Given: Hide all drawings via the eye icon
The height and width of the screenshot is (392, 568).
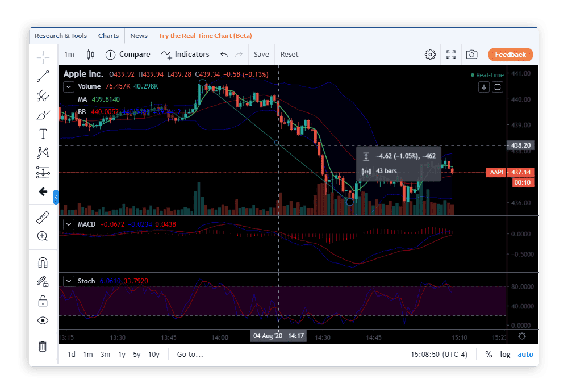Looking at the screenshot, I should [x=43, y=320].
